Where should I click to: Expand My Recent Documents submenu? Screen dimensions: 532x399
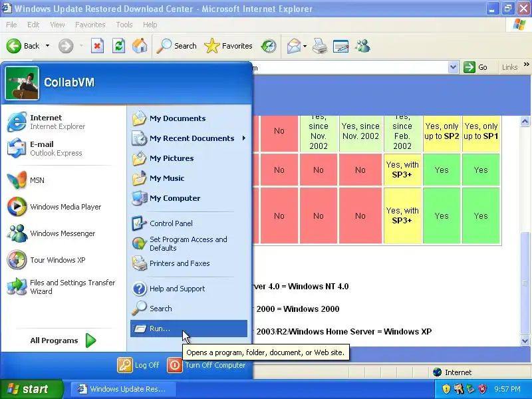(189, 138)
